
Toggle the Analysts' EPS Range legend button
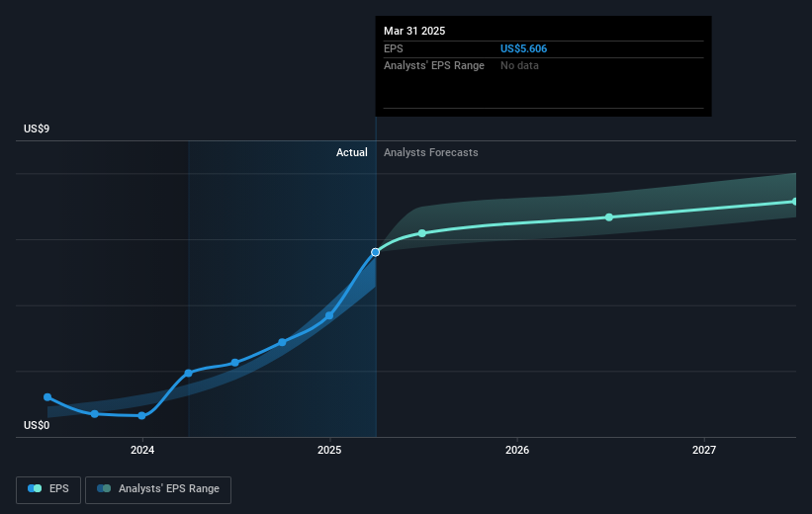pos(158,489)
